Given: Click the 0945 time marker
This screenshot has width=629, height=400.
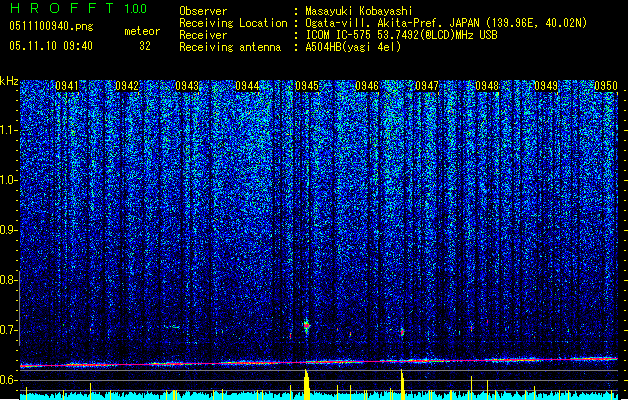Looking at the screenshot, I should [307, 86].
